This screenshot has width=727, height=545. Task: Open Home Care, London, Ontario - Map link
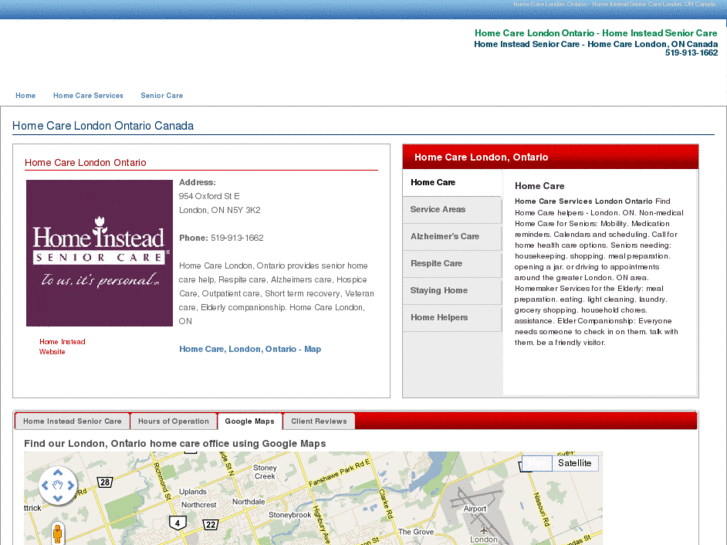pos(250,349)
